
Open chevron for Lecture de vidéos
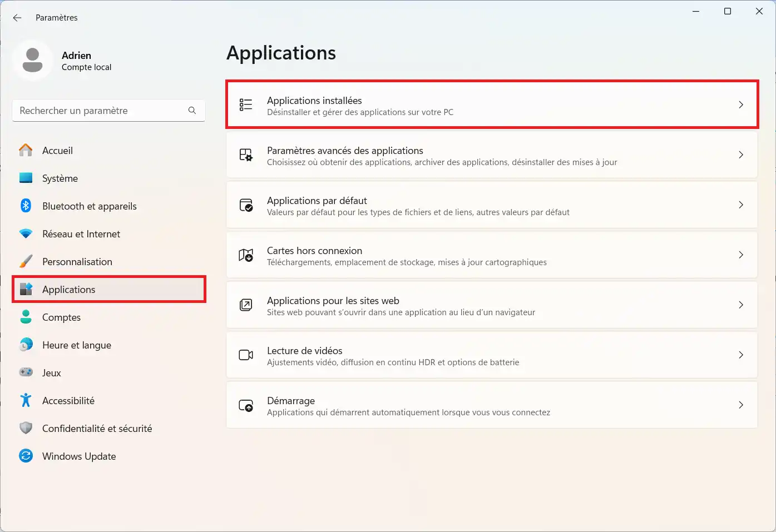741,355
